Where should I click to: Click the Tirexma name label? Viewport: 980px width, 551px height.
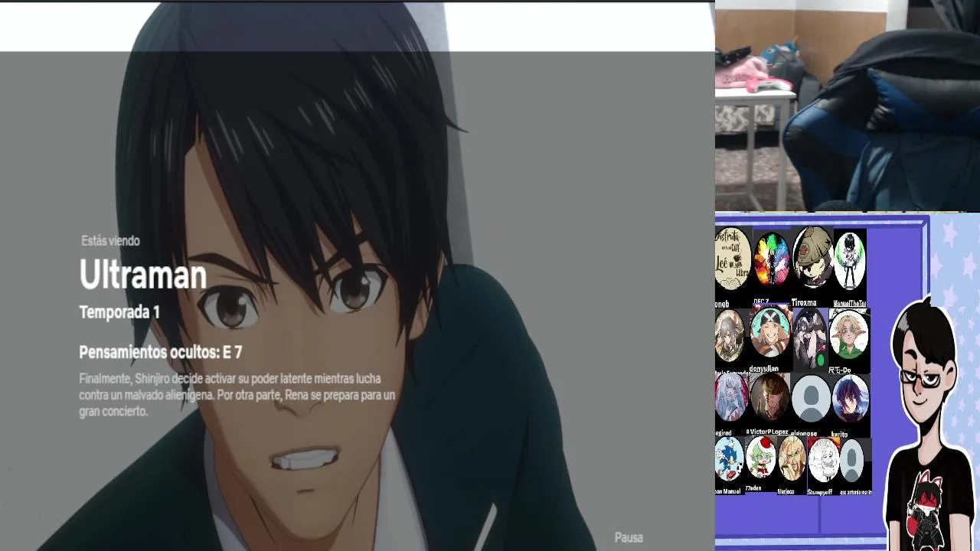804,303
